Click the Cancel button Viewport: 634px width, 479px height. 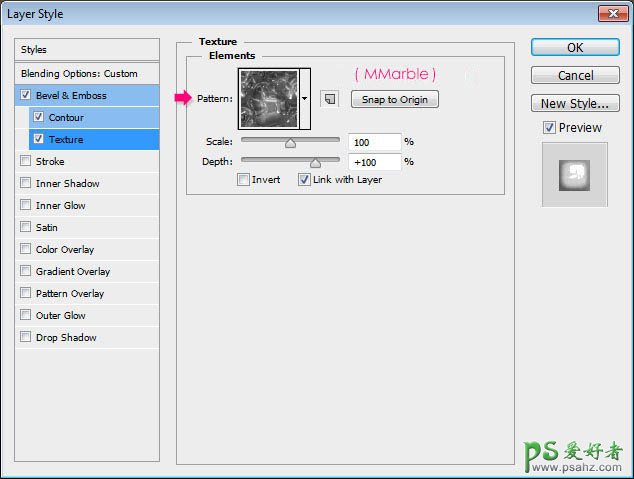click(x=575, y=75)
